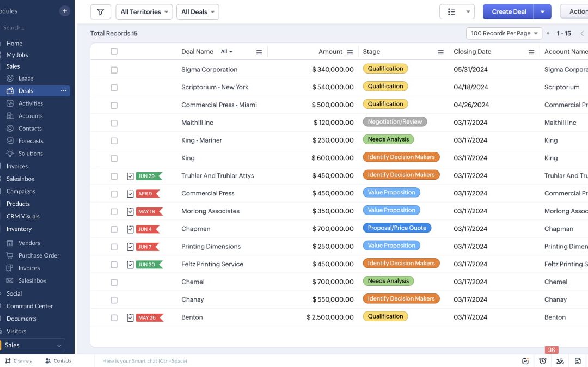This screenshot has height=367, width=588.
Task: Check the Sigma Corporation deal row
Action: tap(114, 70)
